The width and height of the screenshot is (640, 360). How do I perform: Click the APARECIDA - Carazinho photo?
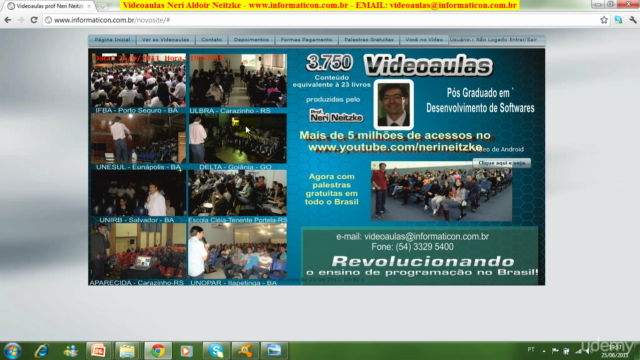pyautogui.click(x=138, y=251)
